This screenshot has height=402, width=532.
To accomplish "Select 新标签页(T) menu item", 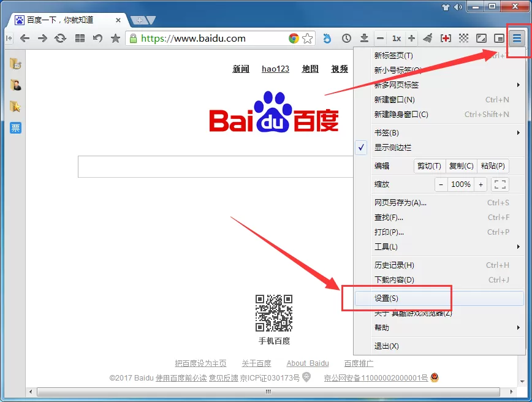I will click(439, 56).
